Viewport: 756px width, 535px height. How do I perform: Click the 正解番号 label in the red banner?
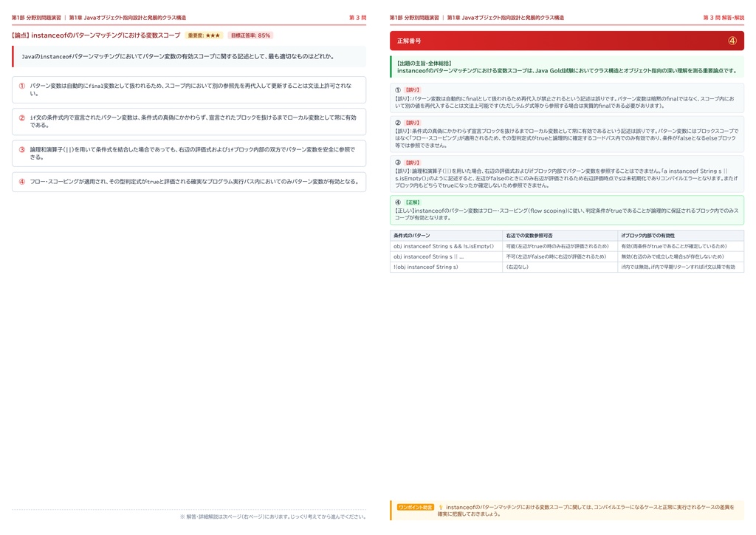pos(409,41)
